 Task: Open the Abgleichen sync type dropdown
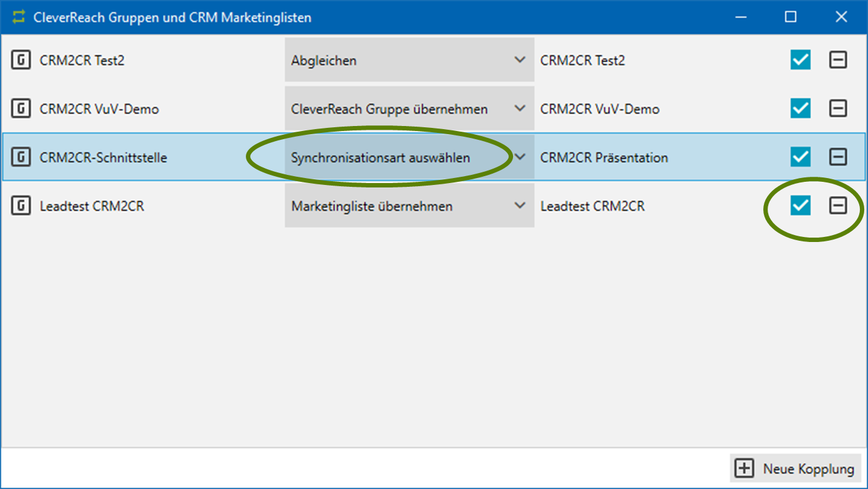click(x=409, y=60)
